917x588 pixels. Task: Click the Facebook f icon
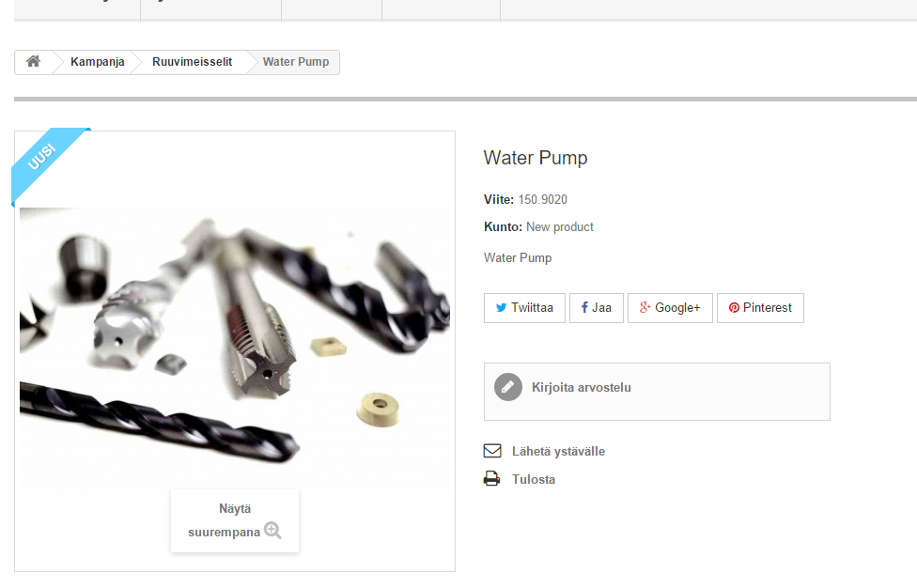584,307
